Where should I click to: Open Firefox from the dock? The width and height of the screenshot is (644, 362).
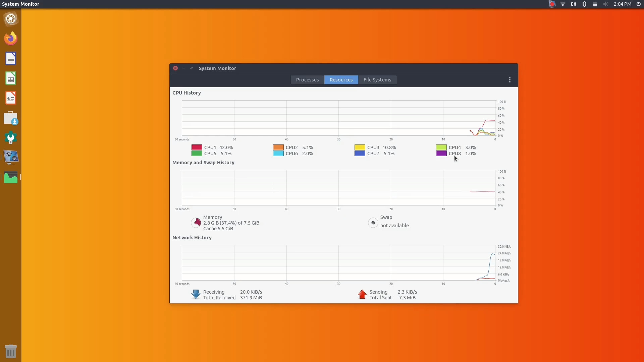pos(10,38)
